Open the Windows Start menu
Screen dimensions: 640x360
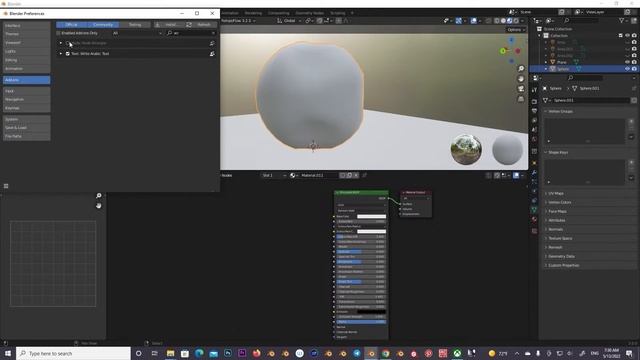pyautogui.click(x=7, y=353)
